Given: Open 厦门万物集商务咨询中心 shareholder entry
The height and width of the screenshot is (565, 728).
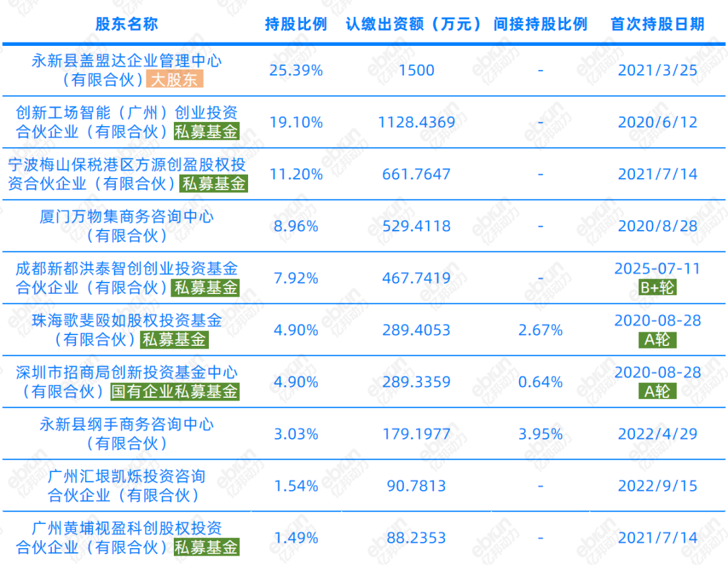Looking at the screenshot, I should click(126, 217).
